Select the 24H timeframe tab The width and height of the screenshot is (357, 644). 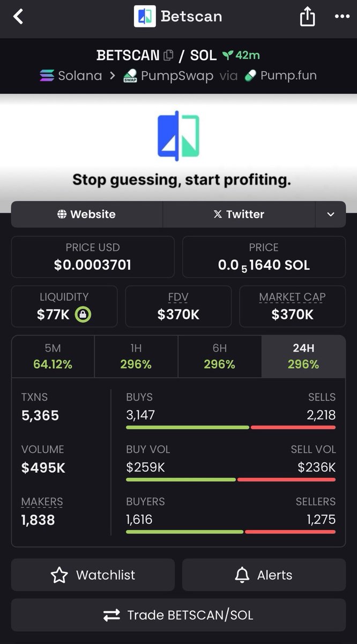click(x=303, y=356)
